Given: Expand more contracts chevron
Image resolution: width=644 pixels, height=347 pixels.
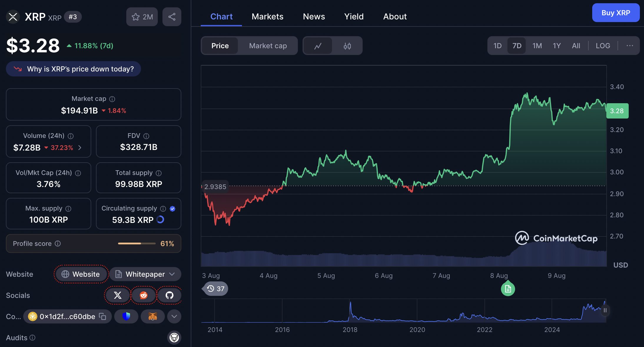Looking at the screenshot, I should pos(174,316).
